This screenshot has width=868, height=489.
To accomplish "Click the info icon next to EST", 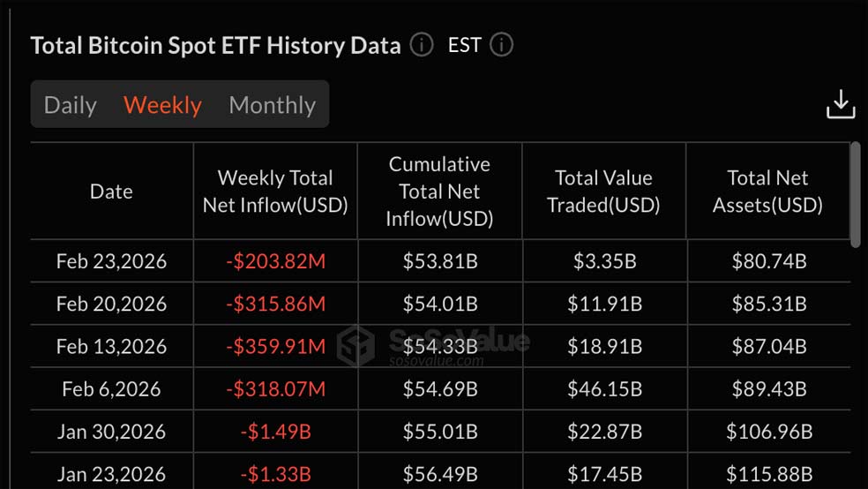I will tap(501, 45).
